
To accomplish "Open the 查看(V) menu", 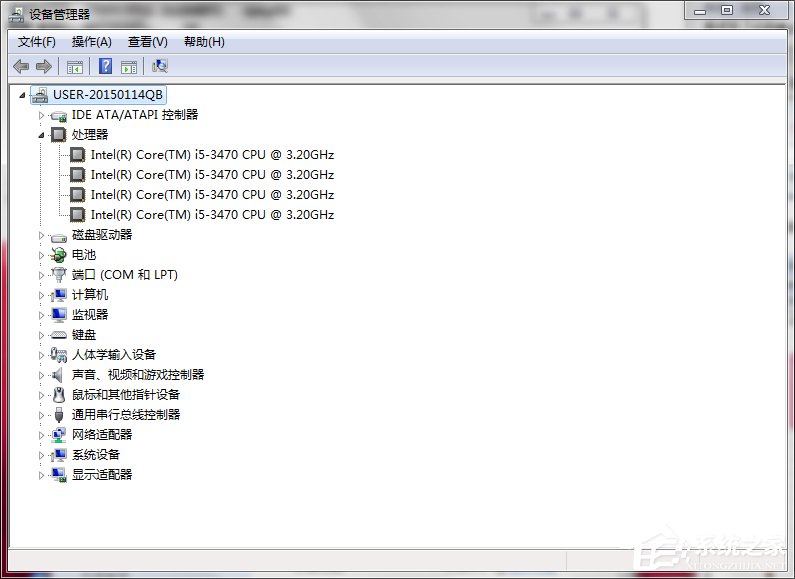I will pyautogui.click(x=148, y=42).
